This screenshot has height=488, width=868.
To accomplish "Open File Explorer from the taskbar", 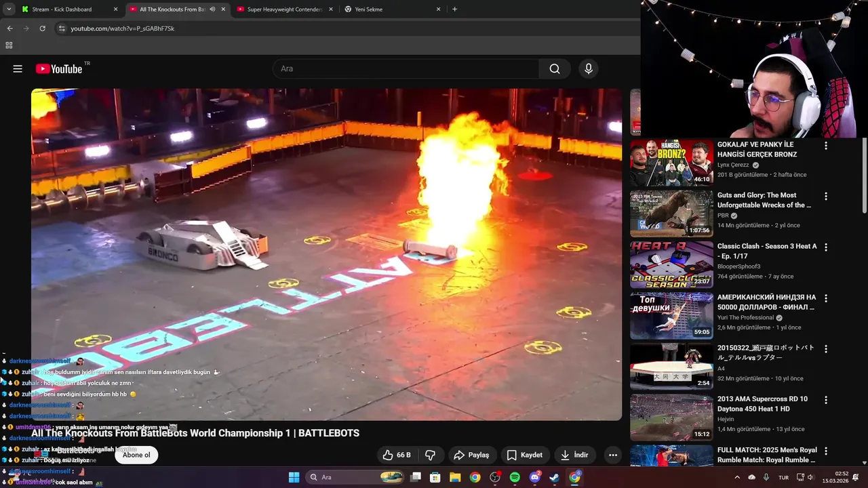I will point(455,477).
